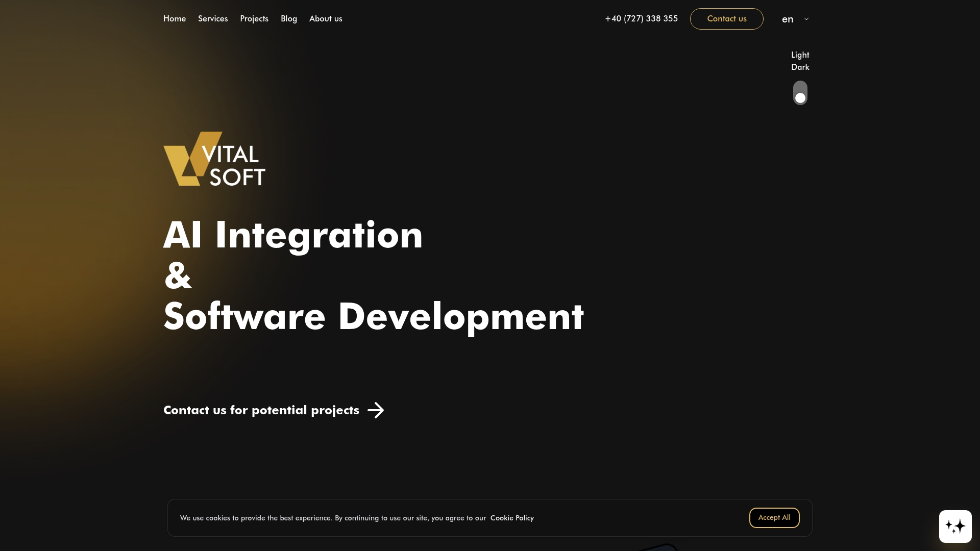Open the Services menu item
980x551 pixels.
pyautogui.click(x=213, y=19)
